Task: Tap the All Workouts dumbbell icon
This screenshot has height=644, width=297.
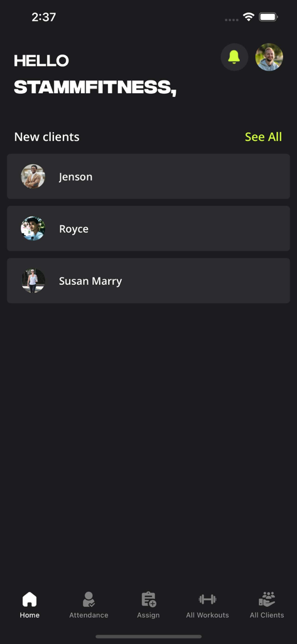Action: (x=208, y=599)
